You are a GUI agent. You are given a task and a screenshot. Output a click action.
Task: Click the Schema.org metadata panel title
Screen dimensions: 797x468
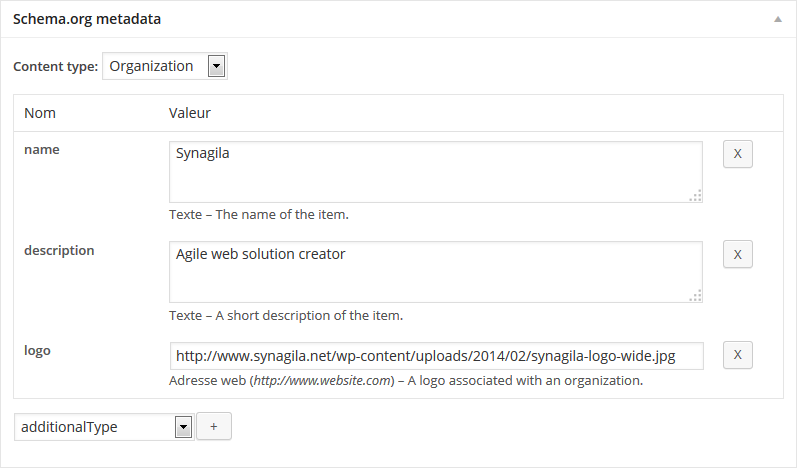pos(87,19)
